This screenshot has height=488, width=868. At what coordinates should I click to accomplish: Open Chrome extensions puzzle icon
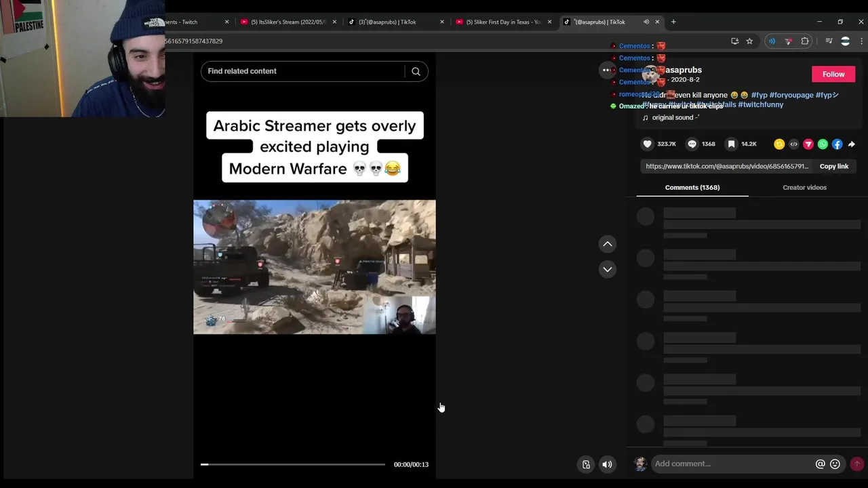click(805, 41)
